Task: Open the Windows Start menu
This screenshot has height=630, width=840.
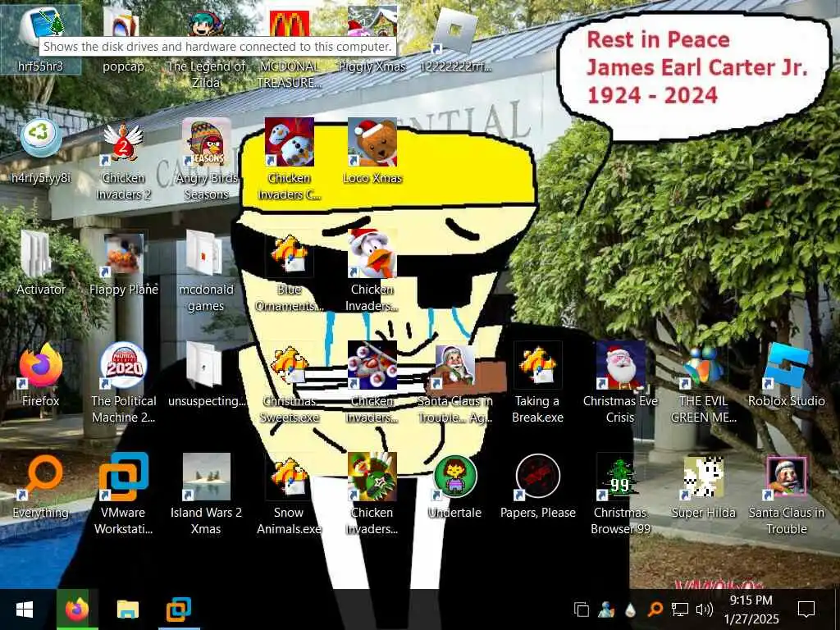Action: point(25,609)
